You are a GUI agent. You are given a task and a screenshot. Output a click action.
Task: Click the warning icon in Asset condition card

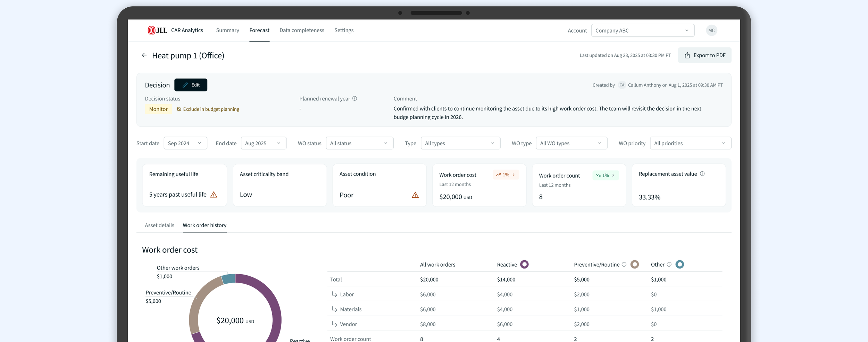(x=415, y=195)
